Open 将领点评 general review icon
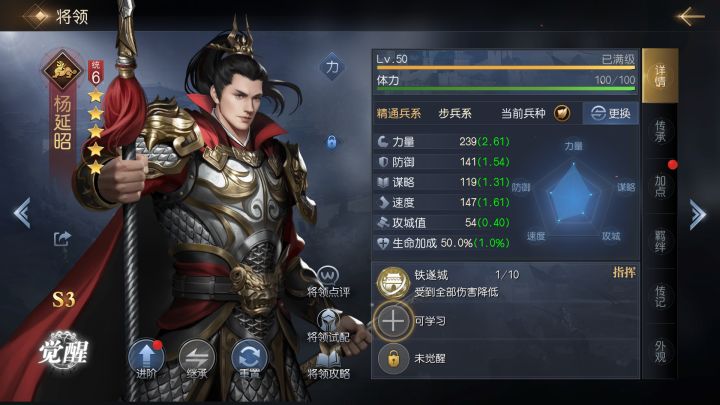Screen dimensions: 720x405 click(328, 276)
